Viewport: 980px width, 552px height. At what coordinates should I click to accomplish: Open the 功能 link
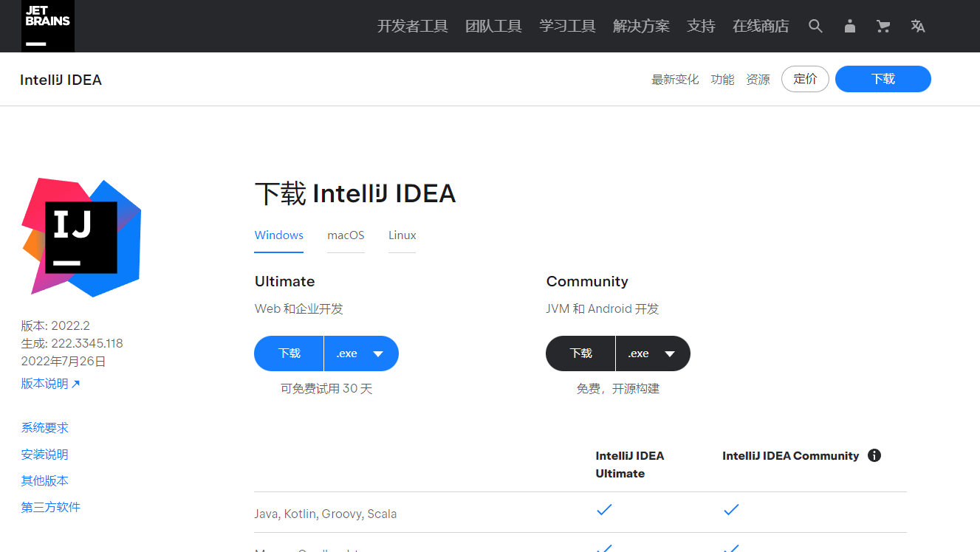tap(722, 80)
